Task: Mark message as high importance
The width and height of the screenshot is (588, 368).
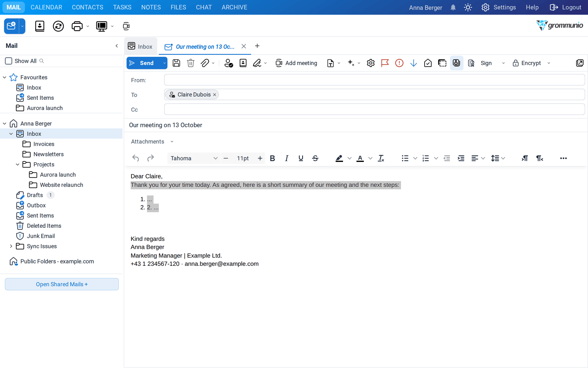Action: [399, 63]
